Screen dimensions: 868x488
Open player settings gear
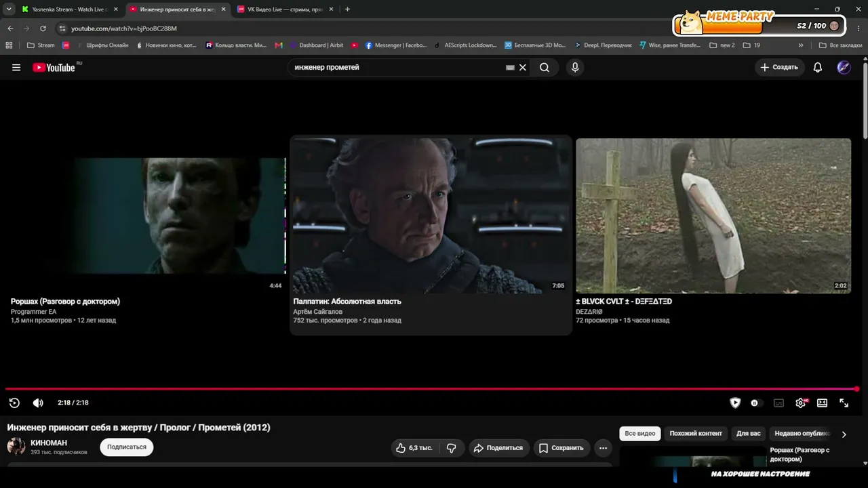[x=801, y=403]
